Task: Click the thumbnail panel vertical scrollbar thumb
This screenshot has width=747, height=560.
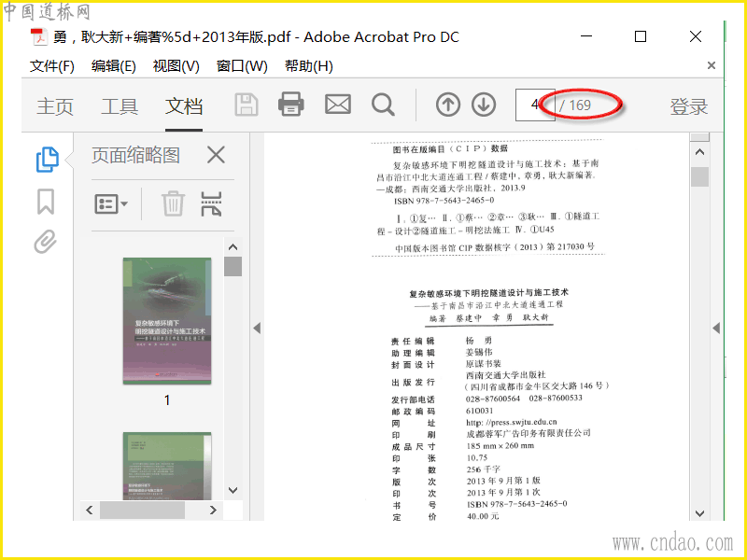Action: coord(233,266)
